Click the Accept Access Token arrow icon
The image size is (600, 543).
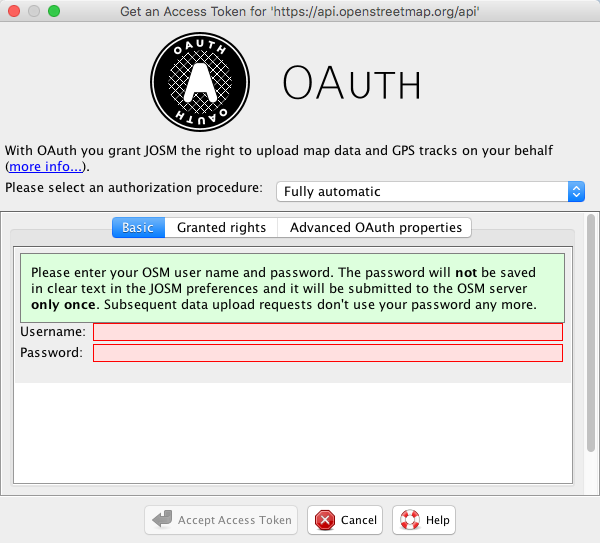coord(162,519)
